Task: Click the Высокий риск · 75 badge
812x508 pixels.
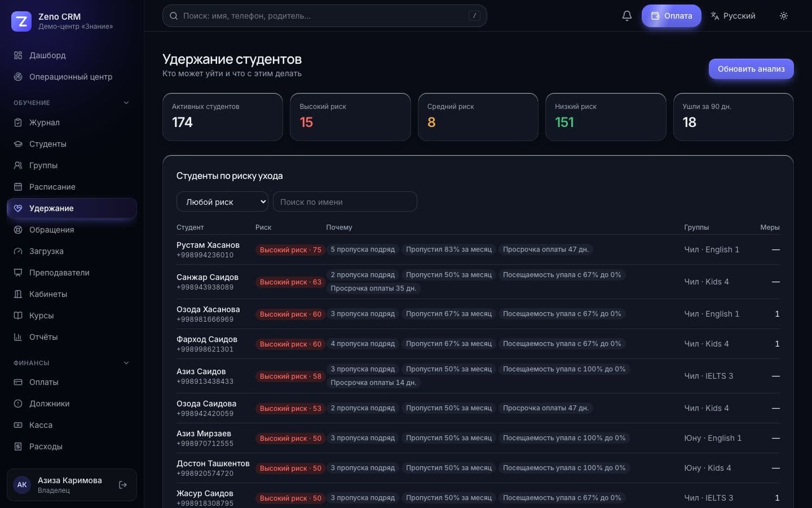Action: pyautogui.click(x=290, y=250)
